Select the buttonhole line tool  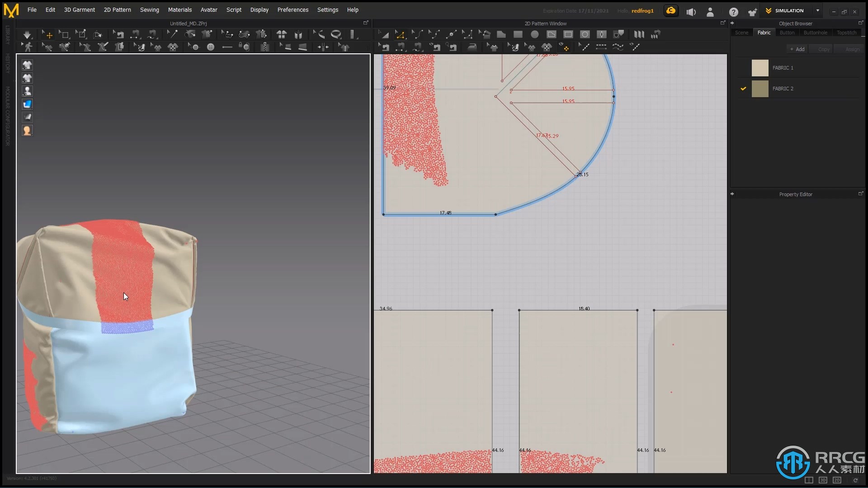[227, 47]
